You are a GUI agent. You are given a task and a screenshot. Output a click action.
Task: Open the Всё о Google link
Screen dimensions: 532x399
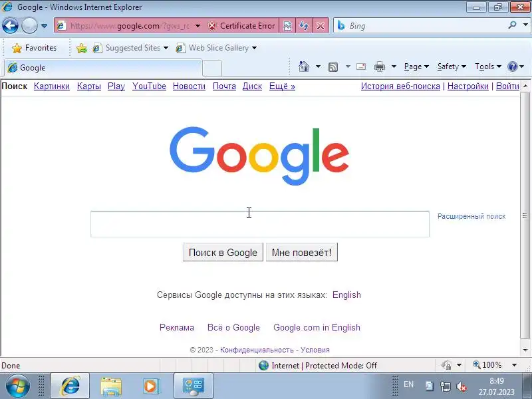point(233,327)
